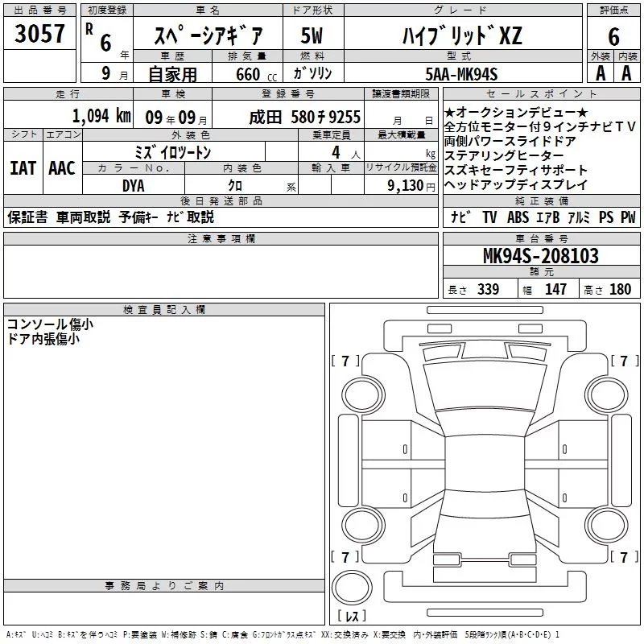Click width value 147

point(555,289)
